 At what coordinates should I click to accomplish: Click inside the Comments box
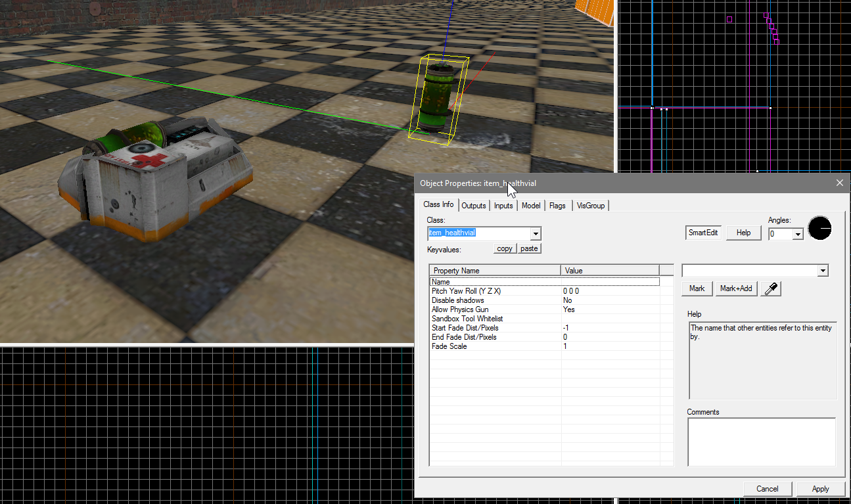click(x=761, y=442)
